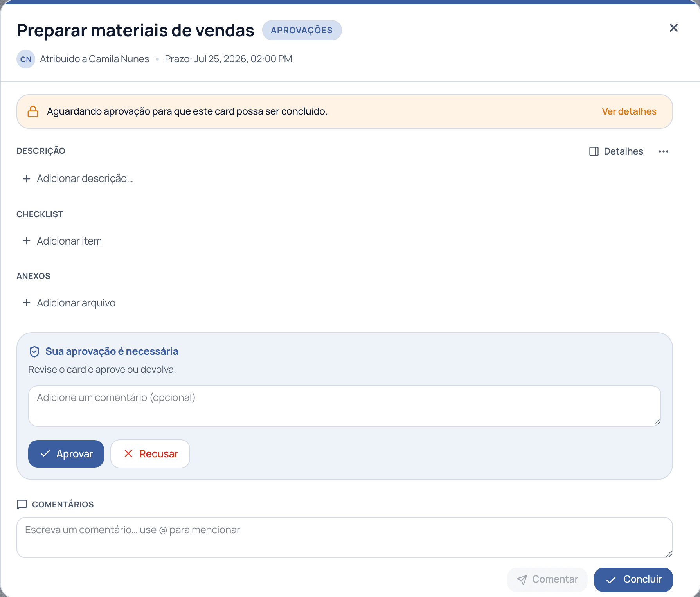The height and width of the screenshot is (597, 700).
Task: Click the Atribuído a Camila Nunes text
Action: [95, 59]
